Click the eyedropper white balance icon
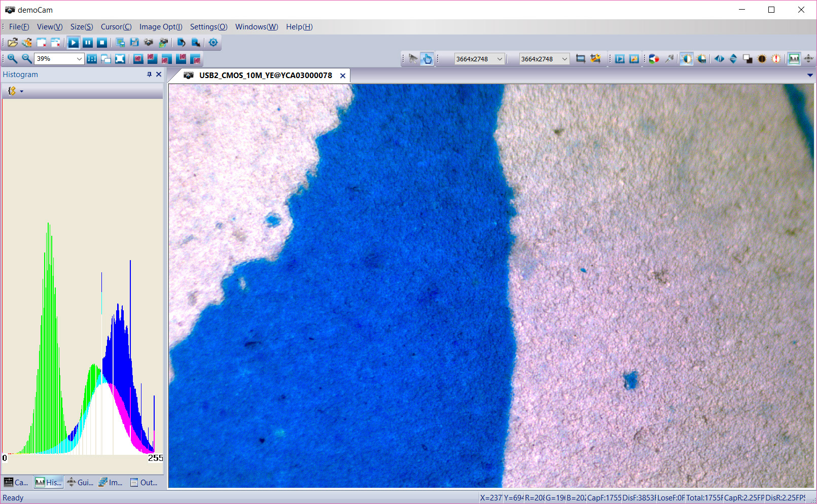 click(x=669, y=59)
